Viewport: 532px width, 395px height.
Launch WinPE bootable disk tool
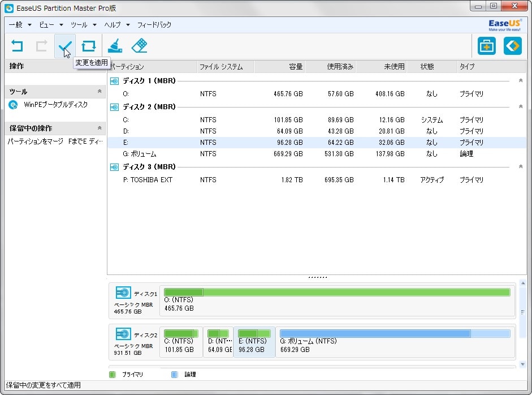(55, 105)
